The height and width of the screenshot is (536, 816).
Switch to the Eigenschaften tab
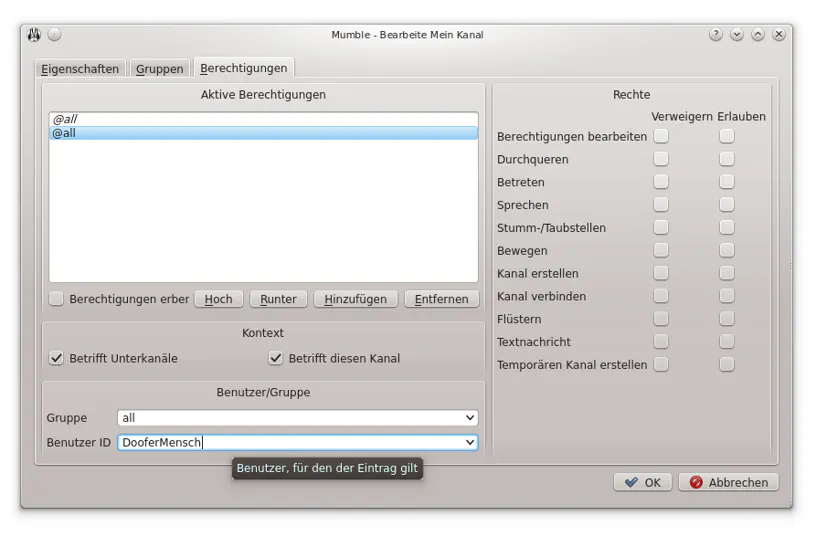click(80, 69)
